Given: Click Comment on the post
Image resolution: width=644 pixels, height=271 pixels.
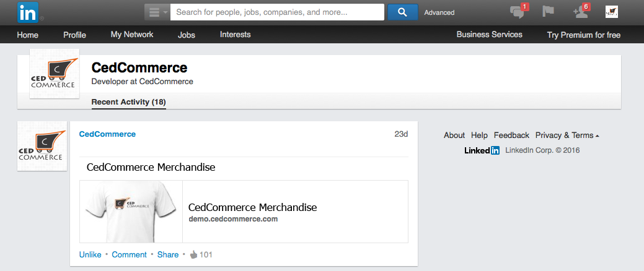Looking at the screenshot, I should [129, 254].
